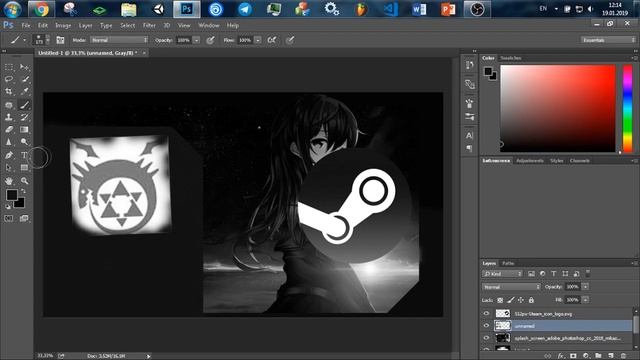The height and width of the screenshot is (360, 640).
Task: Open the brush Flow slider dropdown
Action: pos(258,40)
